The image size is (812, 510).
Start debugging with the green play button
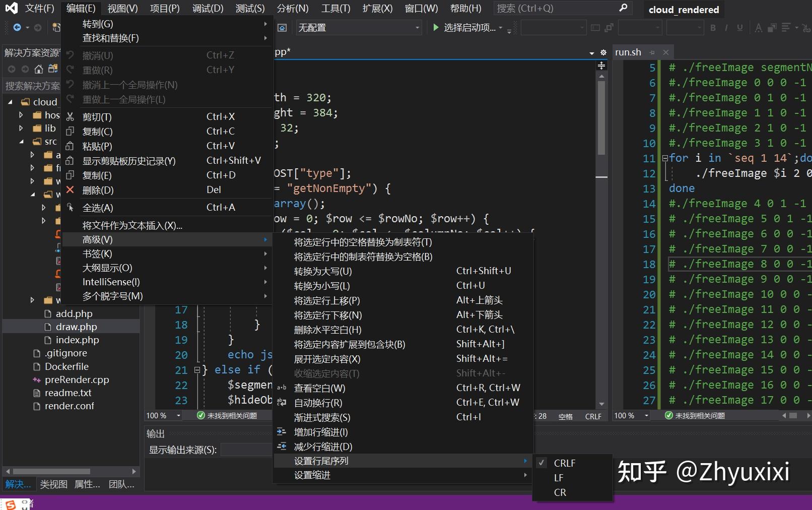click(x=435, y=28)
